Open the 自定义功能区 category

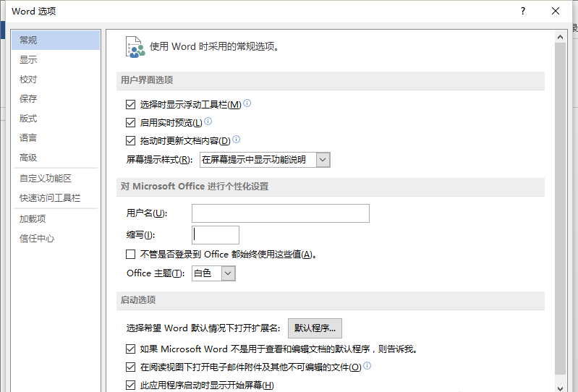pos(56,179)
